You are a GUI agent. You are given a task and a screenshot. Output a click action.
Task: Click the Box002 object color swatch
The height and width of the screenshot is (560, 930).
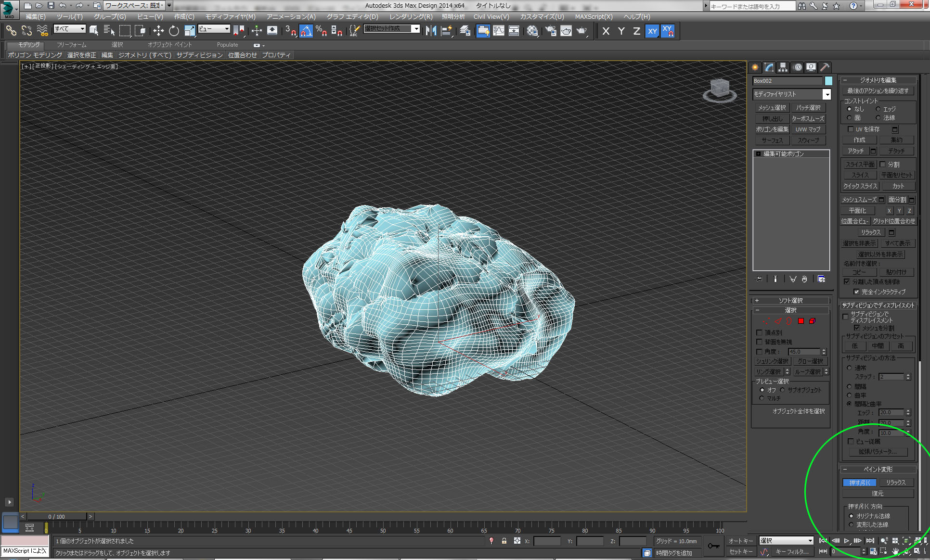(828, 81)
